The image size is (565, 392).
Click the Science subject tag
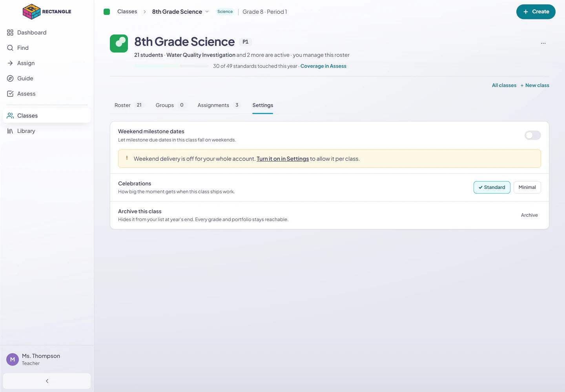pyautogui.click(x=225, y=12)
